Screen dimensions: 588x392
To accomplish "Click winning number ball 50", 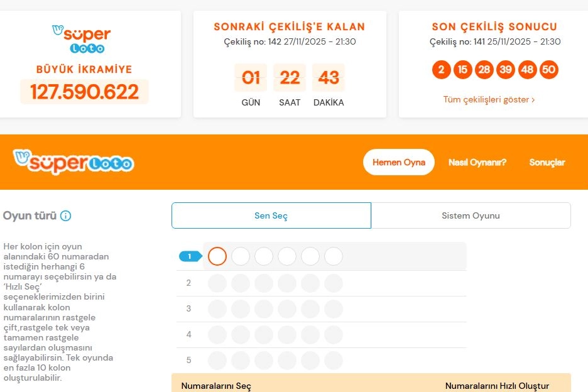I will point(548,70).
